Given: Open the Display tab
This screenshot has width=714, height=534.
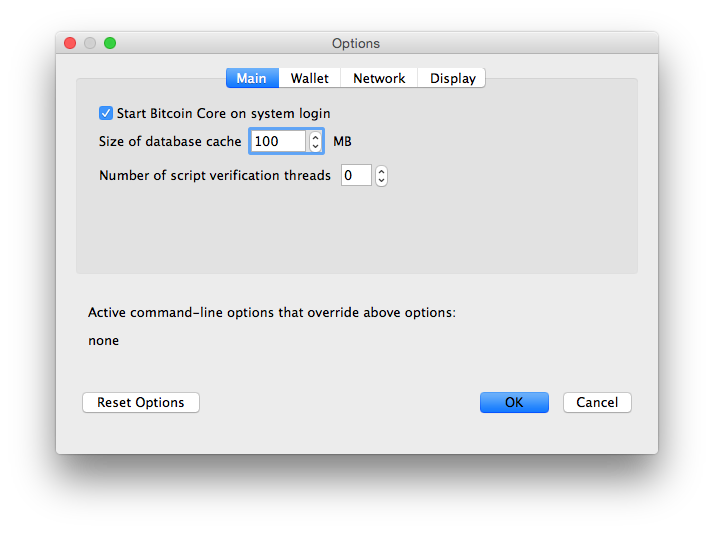Looking at the screenshot, I should pyautogui.click(x=452, y=78).
